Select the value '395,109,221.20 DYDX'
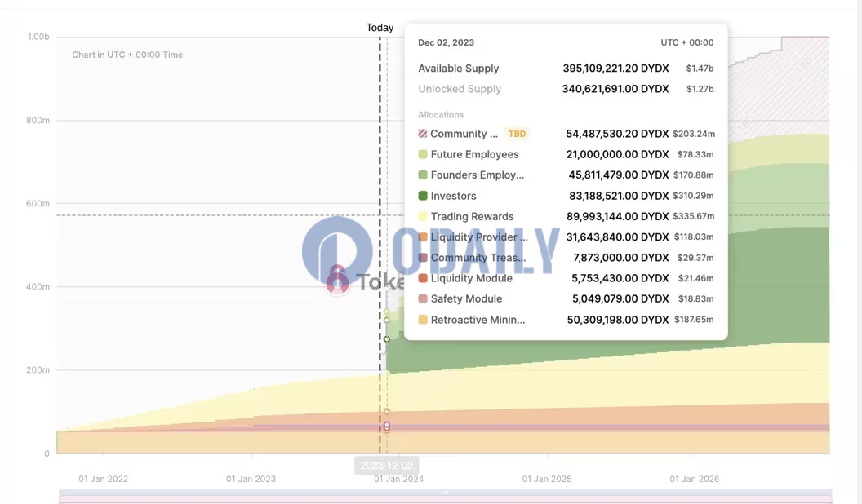The image size is (862, 504). point(615,68)
